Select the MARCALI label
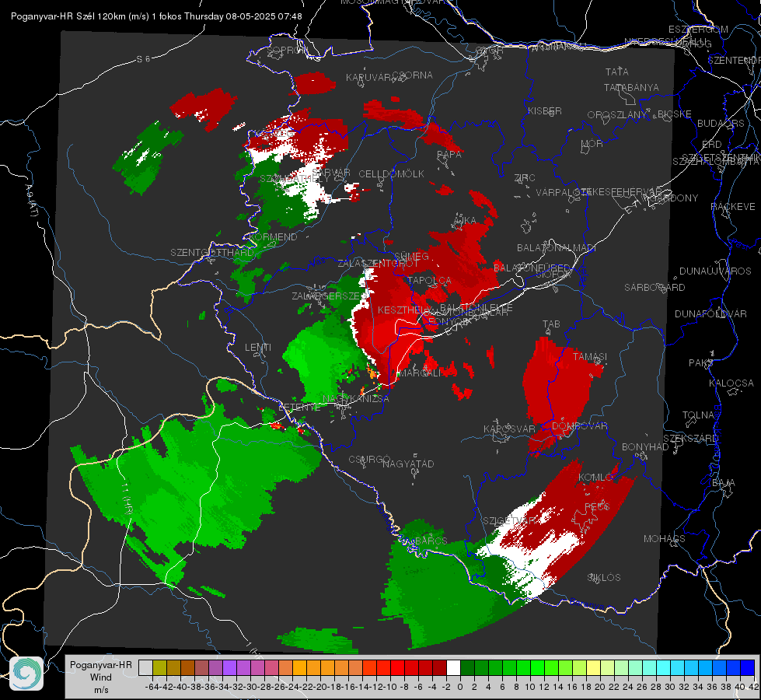The width and height of the screenshot is (761, 700). pyautogui.click(x=419, y=373)
